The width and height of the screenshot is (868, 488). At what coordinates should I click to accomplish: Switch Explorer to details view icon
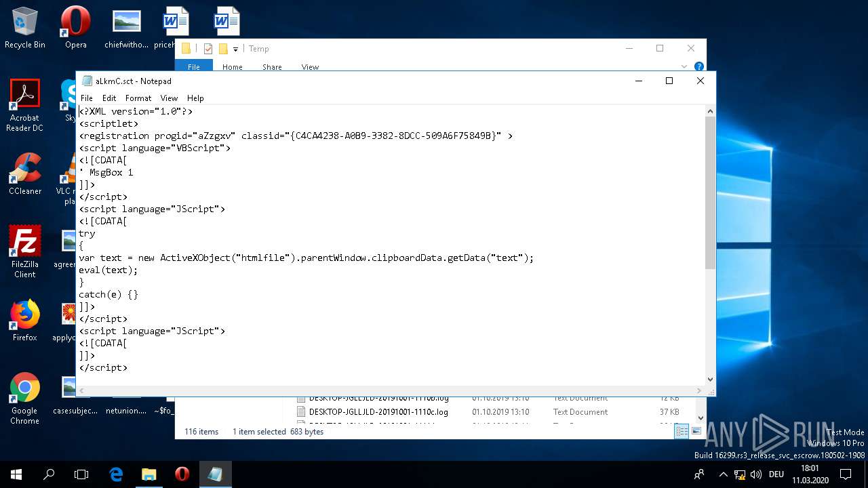682,432
